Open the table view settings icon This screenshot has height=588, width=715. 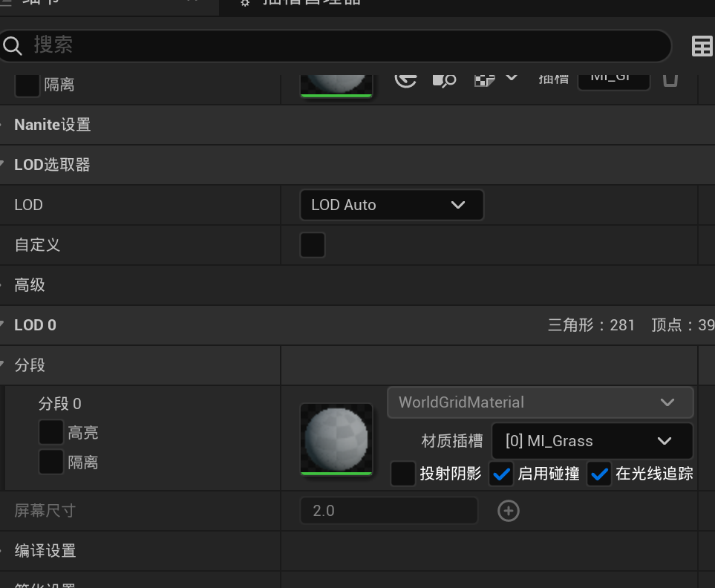point(702,46)
